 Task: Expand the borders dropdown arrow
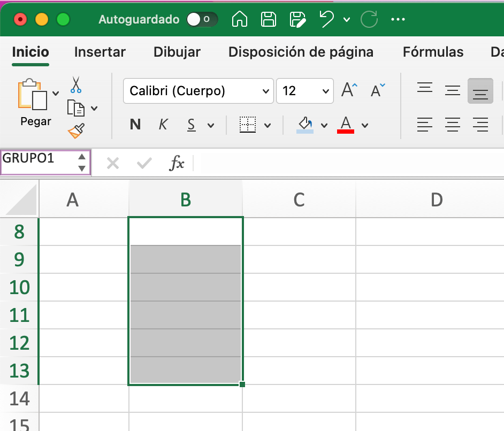268,126
